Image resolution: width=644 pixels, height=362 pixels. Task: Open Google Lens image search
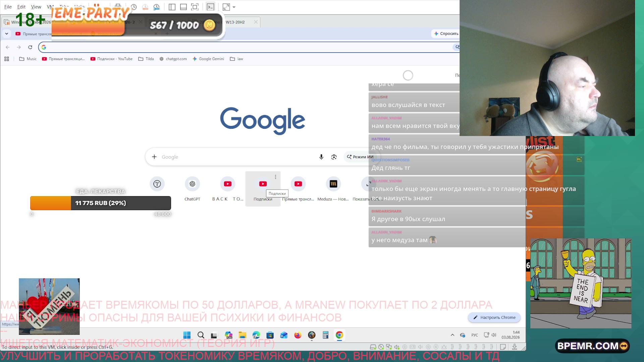(x=334, y=157)
